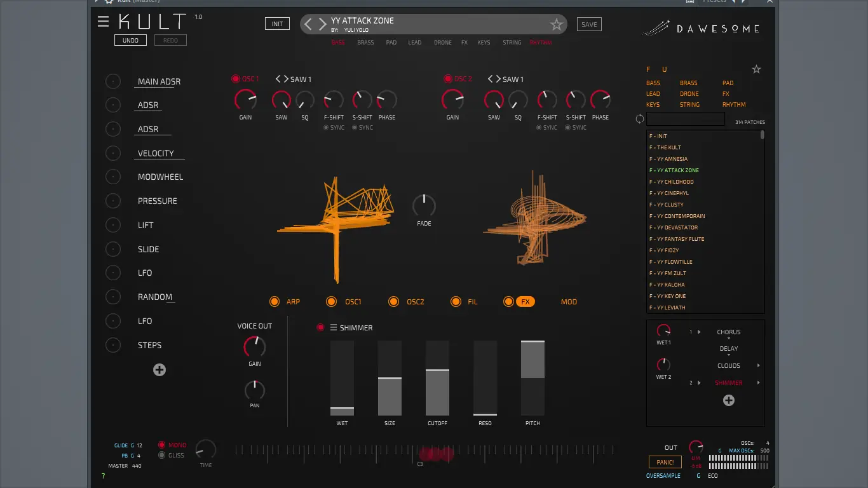This screenshot has height=488, width=868.
Task: Open the OSC1 tab
Action: tap(353, 302)
